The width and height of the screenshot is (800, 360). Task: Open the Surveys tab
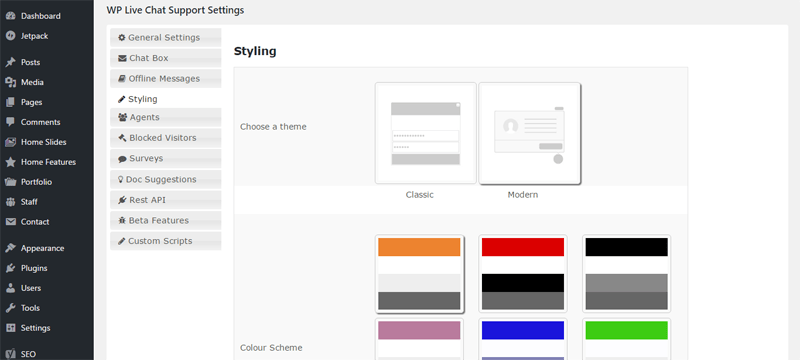coord(166,159)
